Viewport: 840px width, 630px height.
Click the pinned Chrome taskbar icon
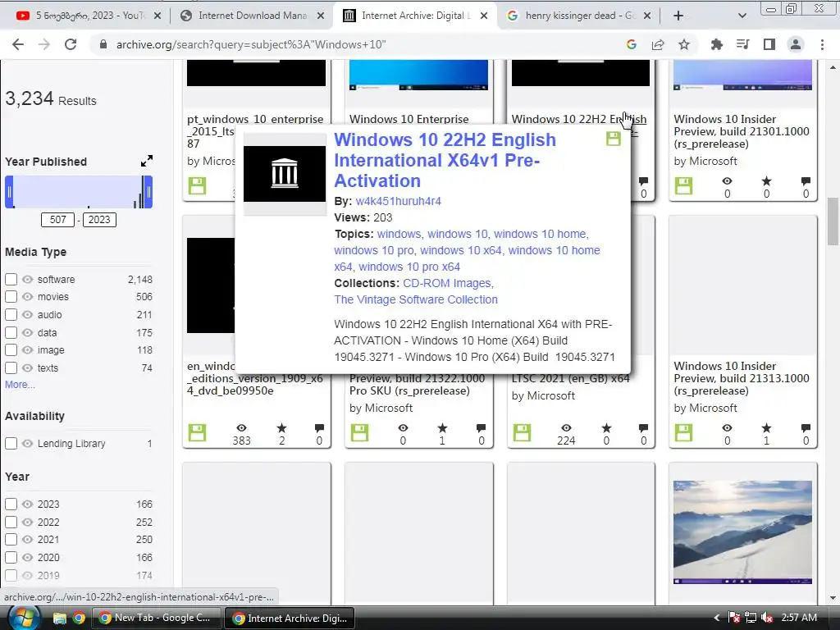click(80, 619)
